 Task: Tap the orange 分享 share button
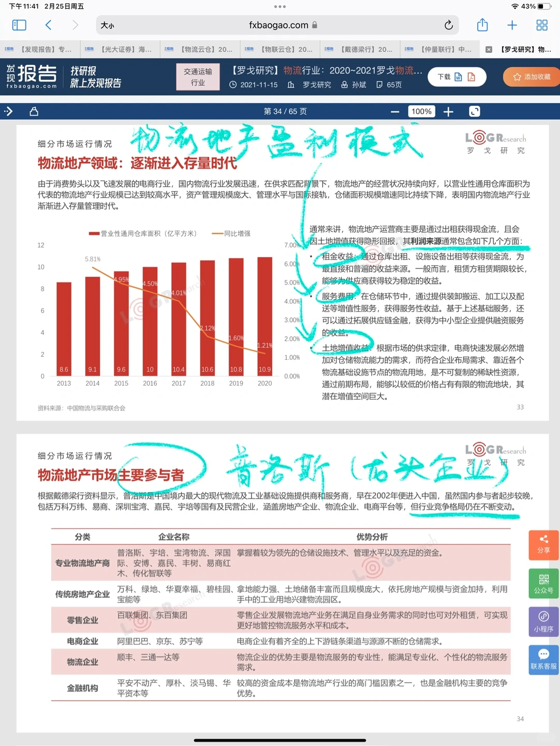(x=543, y=545)
